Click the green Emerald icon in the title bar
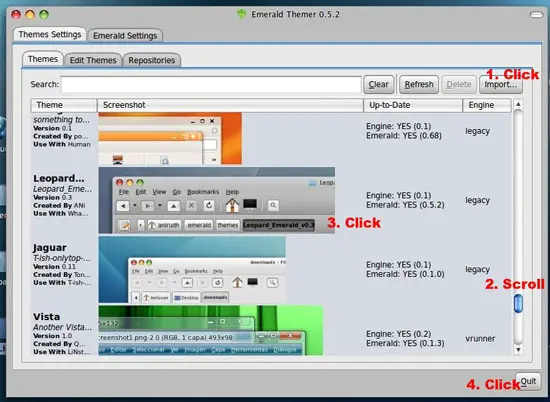 point(241,14)
